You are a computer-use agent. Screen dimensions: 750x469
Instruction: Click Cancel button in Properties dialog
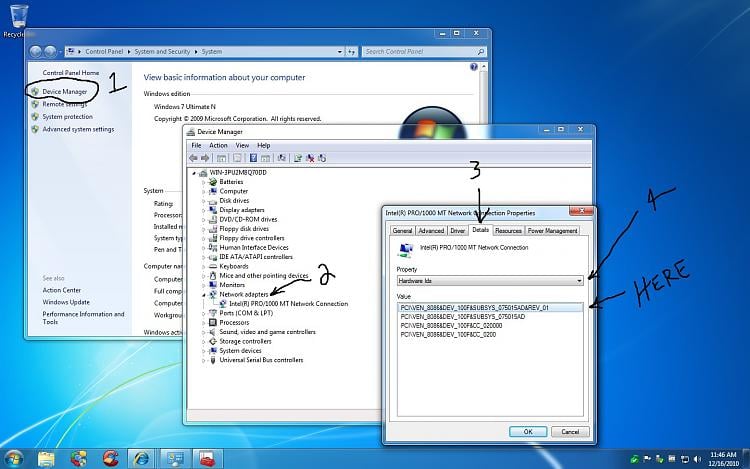[x=570, y=432]
